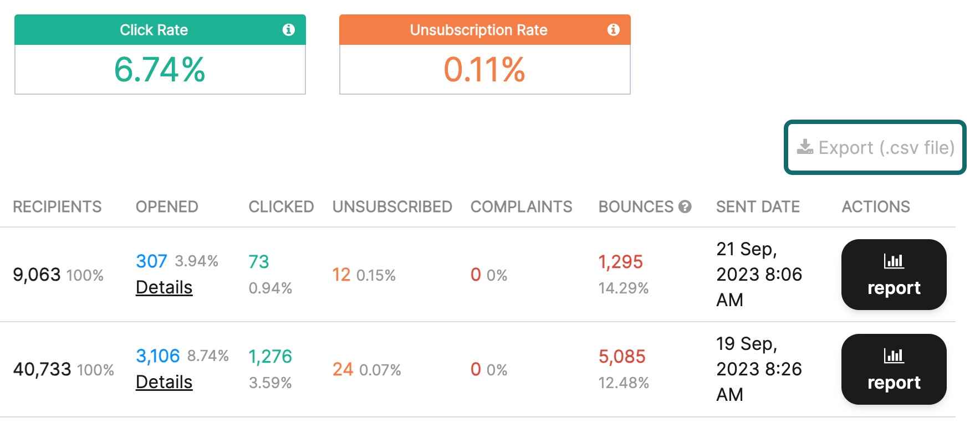The image size is (980, 423).
Task: Click the Recipients column header
Action: [57, 207]
